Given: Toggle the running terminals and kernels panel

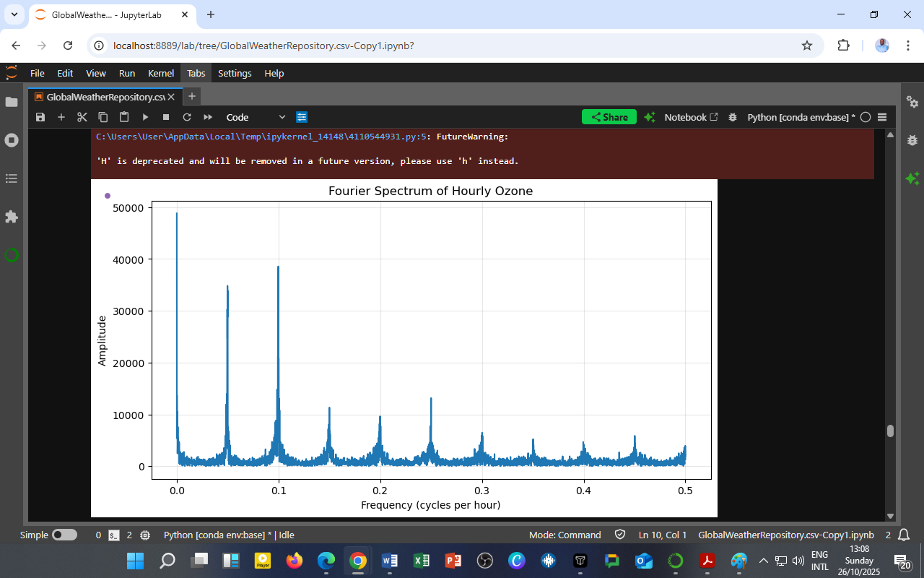Looking at the screenshot, I should point(12,140).
